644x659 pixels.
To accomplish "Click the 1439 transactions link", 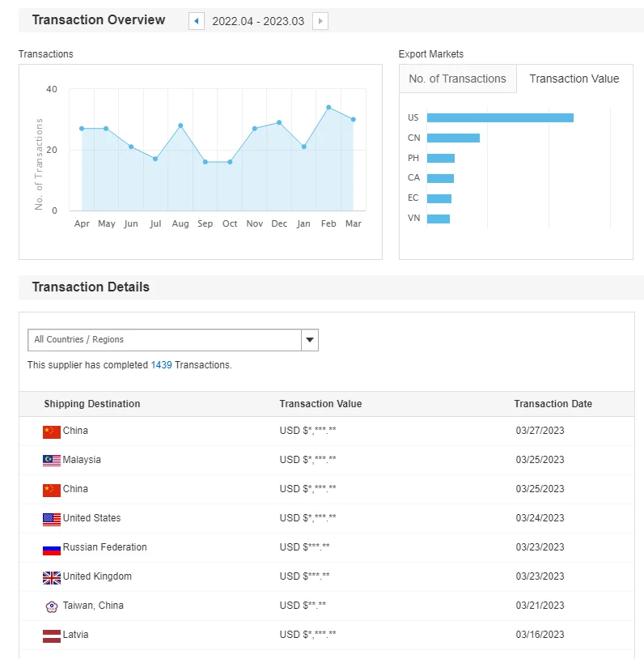I will point(161,365).
